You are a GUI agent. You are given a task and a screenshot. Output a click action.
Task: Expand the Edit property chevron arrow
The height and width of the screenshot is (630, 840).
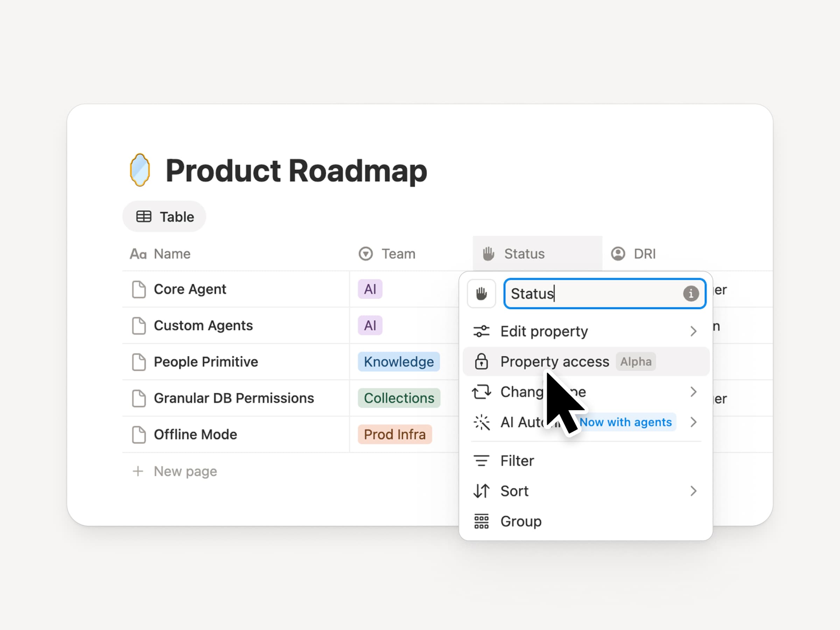tap(693, 331)
